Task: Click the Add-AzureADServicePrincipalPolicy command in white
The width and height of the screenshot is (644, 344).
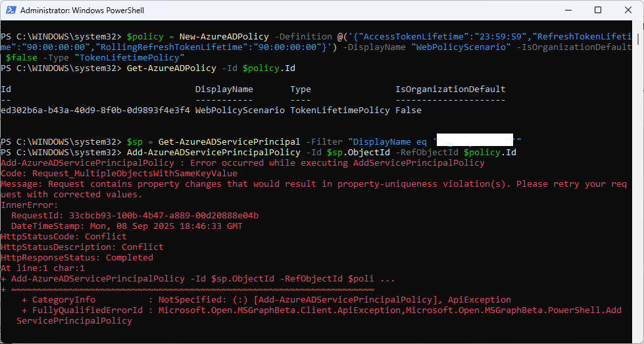Action: tap(214, 153)
